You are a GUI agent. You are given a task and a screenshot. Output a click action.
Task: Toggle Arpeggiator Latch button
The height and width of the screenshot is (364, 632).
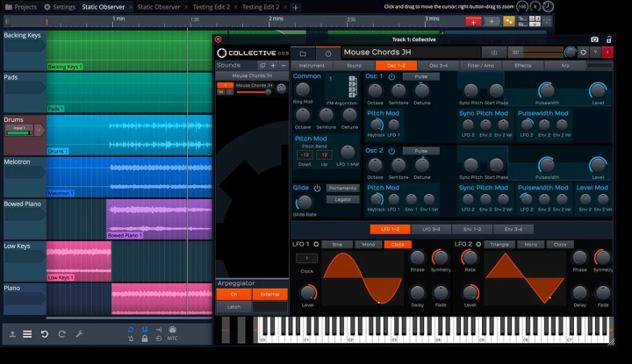233,307
